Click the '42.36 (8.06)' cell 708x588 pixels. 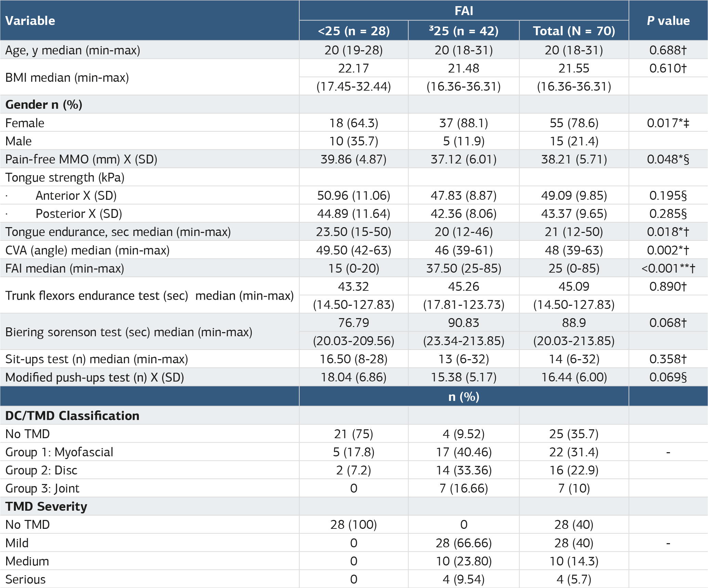[x=464, y=214]
